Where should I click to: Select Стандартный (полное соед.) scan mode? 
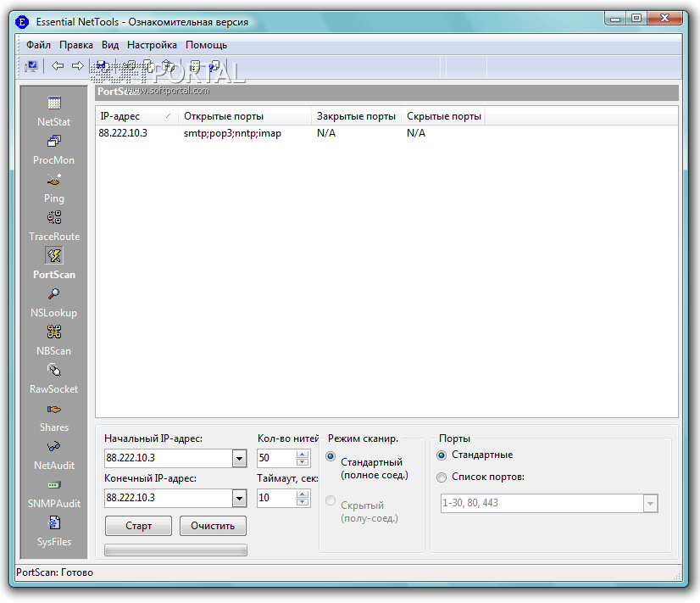[x=331, y=456]
